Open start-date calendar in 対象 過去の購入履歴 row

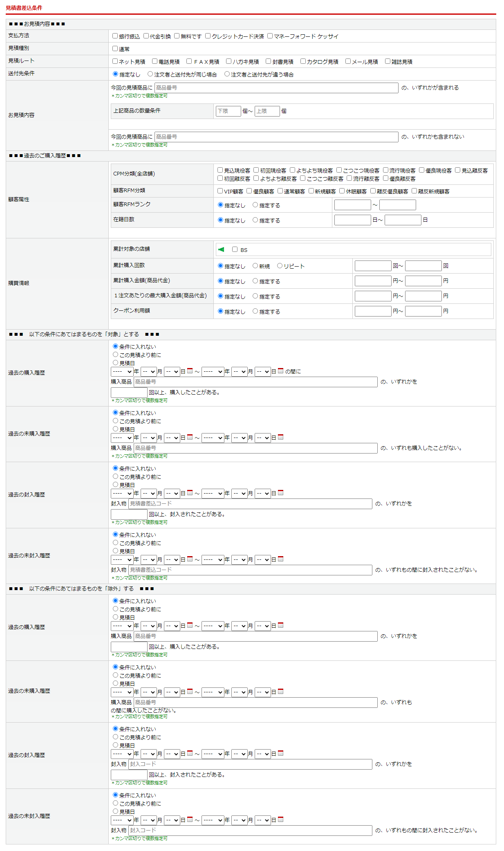tap(190, 371)
